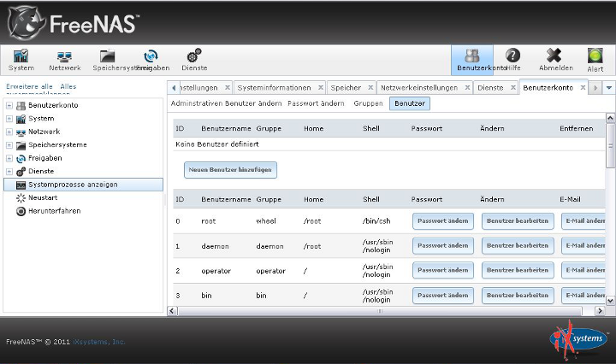Click Benutzer bearbeiten for operator
The width and height of the screenshot is (616, 364).
[518, 270]
